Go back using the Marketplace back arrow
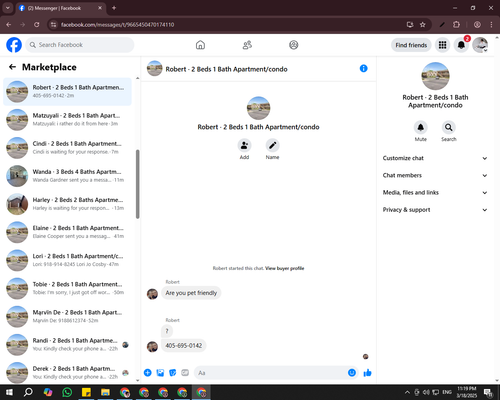The image size is (500, 400). coord(12,67)
